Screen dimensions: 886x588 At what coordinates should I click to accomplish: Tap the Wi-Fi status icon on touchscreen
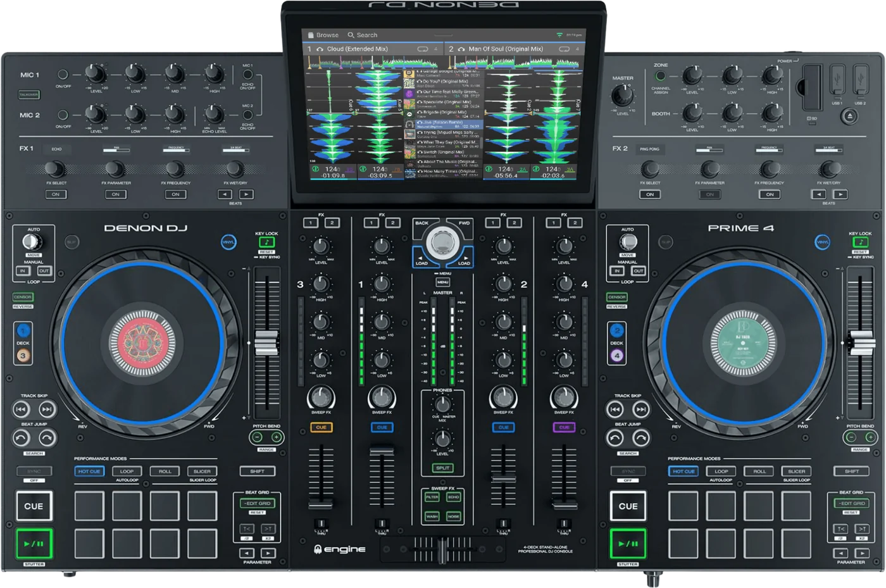pyautogui.click(x=559, y=35)
